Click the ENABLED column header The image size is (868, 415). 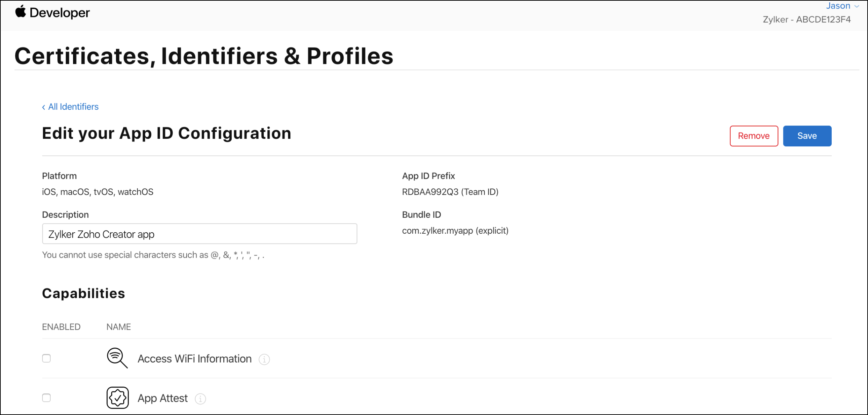(61, 327)
